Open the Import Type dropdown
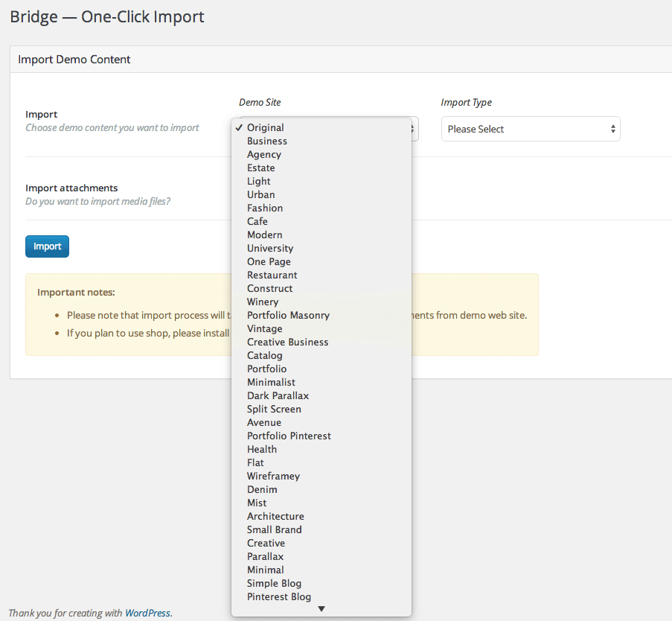 (531, 129)
